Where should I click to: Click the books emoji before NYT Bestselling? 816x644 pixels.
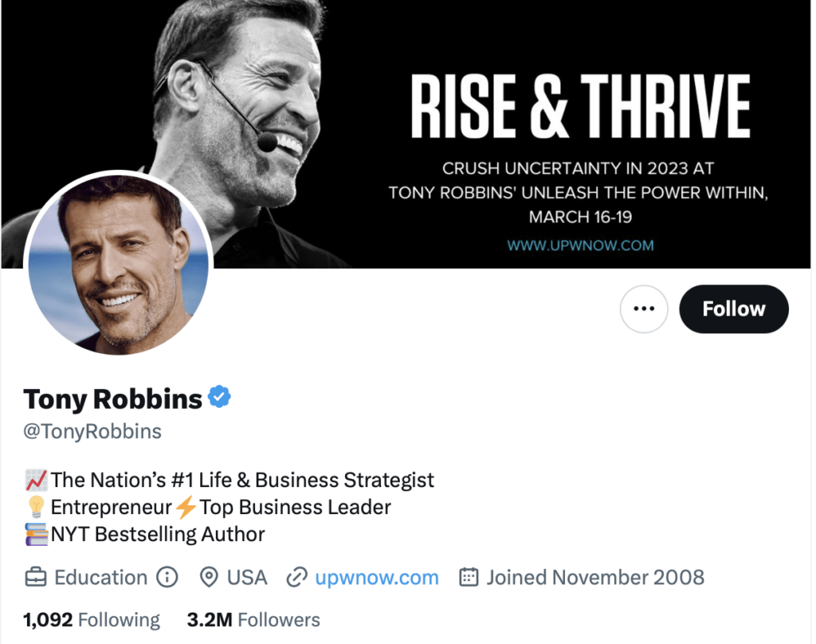point(33,533)
